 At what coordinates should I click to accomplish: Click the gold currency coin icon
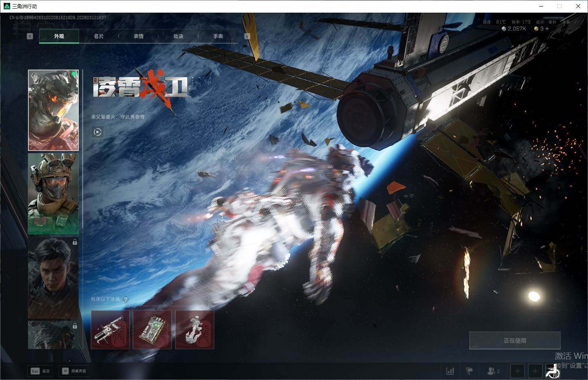[x=536, y=29]
